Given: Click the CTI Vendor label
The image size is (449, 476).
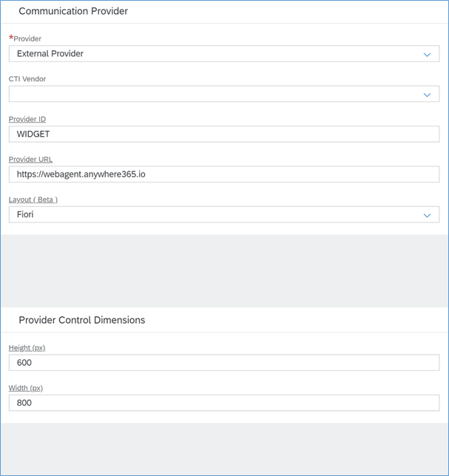Looking at the screenshot, I should click(27, 79).
